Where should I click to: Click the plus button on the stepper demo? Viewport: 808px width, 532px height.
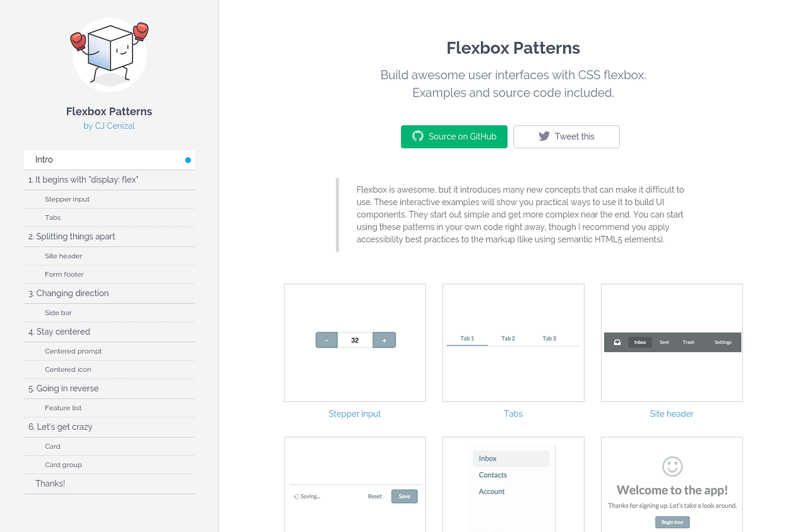coord(384,340)
